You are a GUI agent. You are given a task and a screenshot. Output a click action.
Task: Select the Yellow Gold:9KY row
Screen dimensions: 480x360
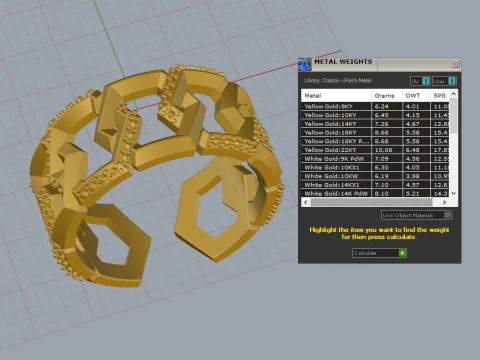click(x=376, y=106)
